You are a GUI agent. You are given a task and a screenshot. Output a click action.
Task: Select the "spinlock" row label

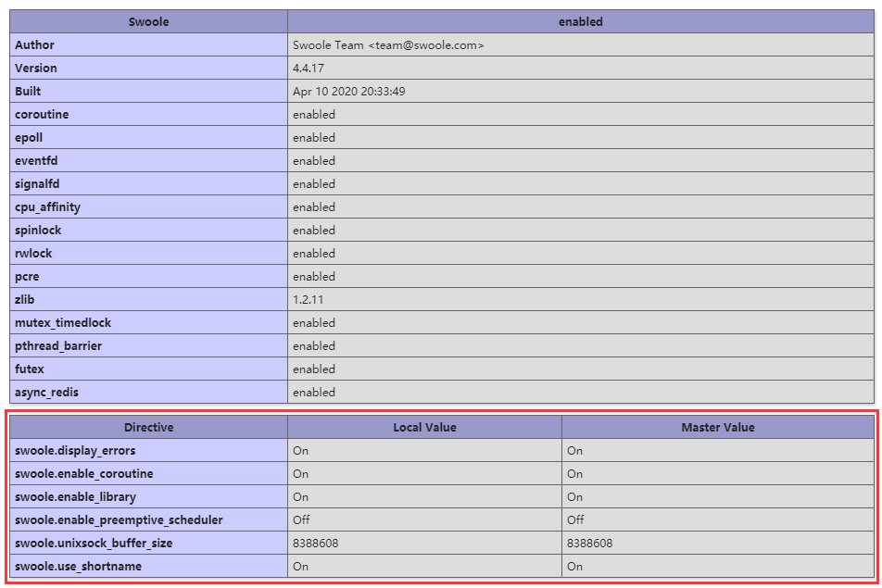[x=38, y=230]
